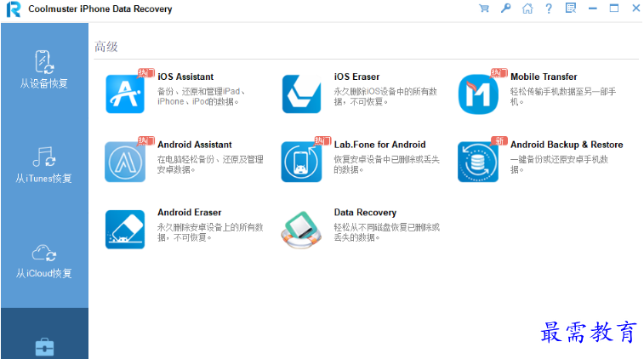The width and height of the screenshot is (644, 359).
Task: Click Android Backup description 一键备份
Action: click(x=559, y=164)
